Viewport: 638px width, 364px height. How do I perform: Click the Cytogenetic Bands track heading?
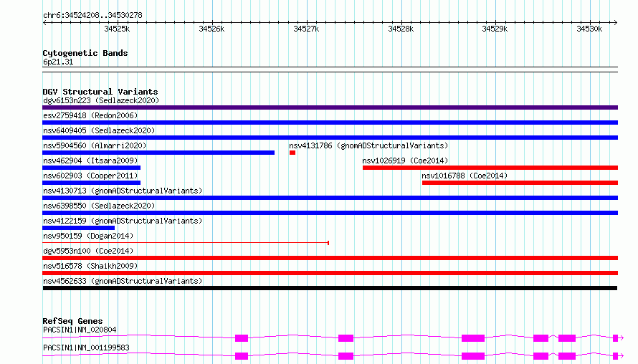[85, 53]
